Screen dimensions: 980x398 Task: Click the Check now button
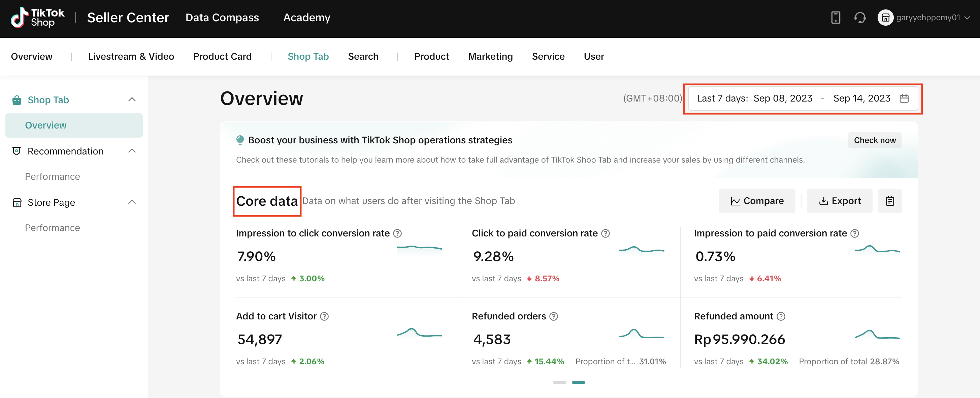tap(874, 140)
